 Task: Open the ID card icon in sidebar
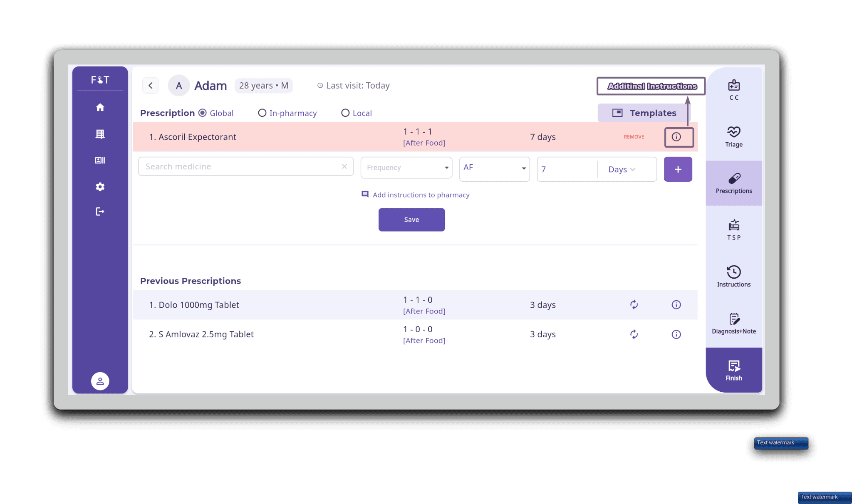point(100,160)
